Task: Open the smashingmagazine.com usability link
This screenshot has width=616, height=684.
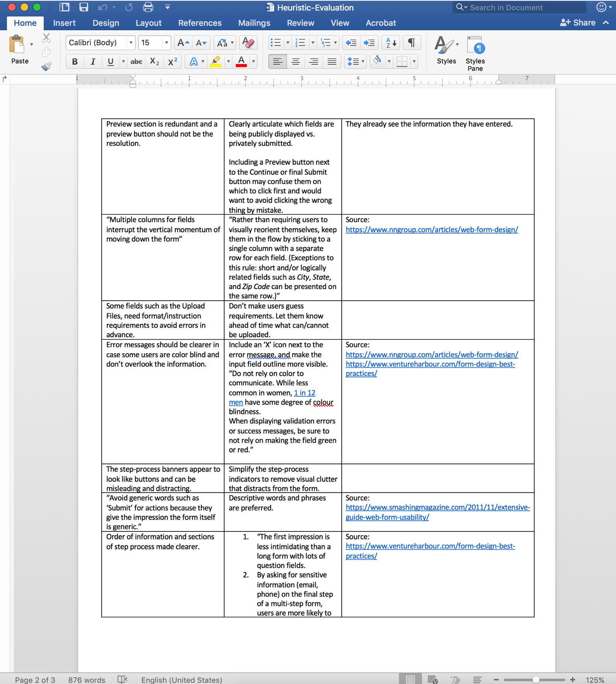Action: point(437,512)
